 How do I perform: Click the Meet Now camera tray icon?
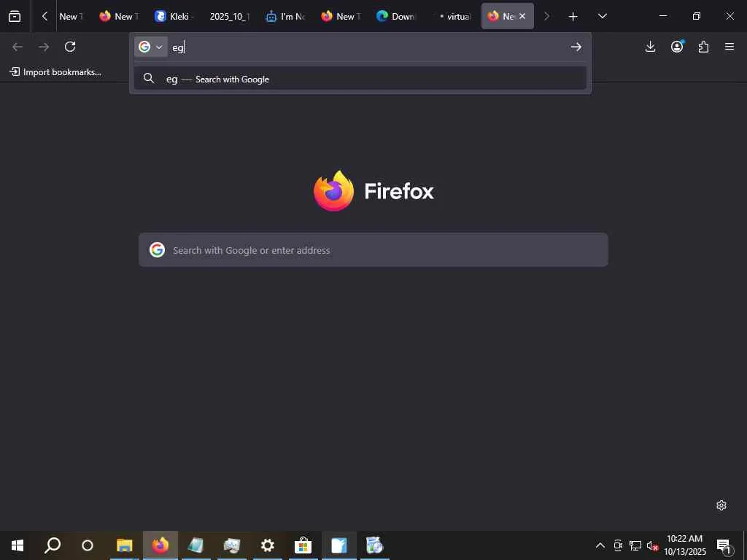coord(618,545)
